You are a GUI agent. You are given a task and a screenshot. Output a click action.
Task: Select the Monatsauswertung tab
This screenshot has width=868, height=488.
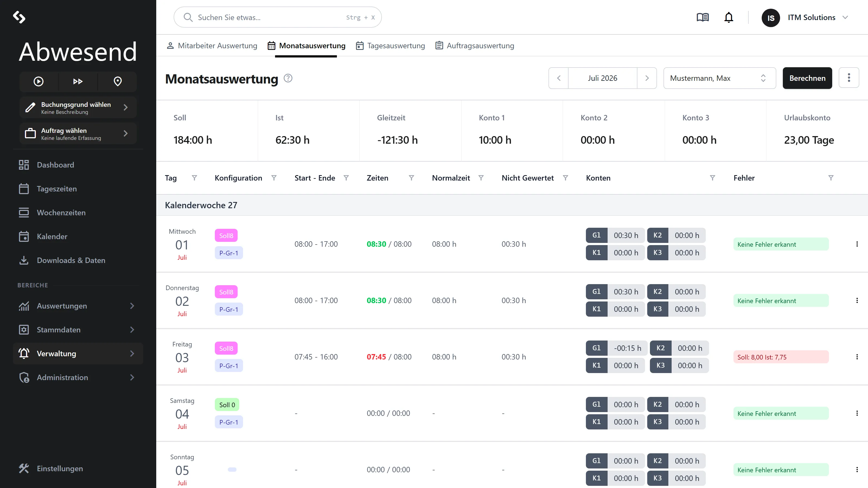click(x=306, y=46)
